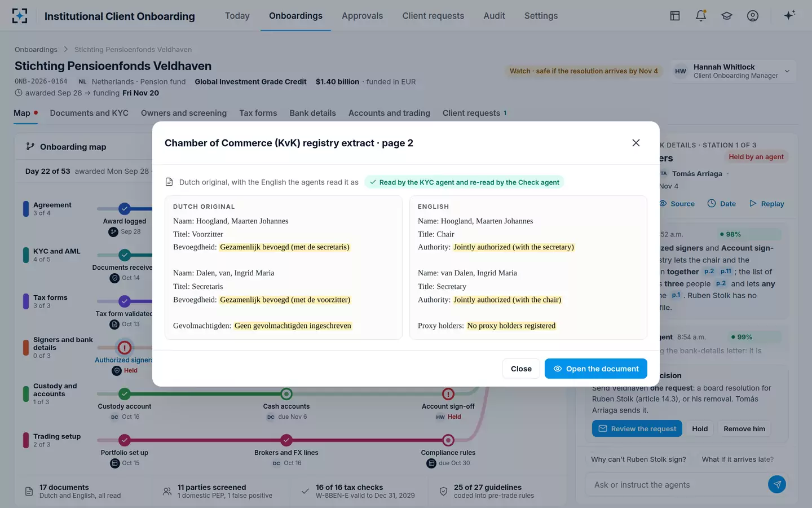Click the app logo icon
Screen dimensions: 812x508
coord(20,16)
